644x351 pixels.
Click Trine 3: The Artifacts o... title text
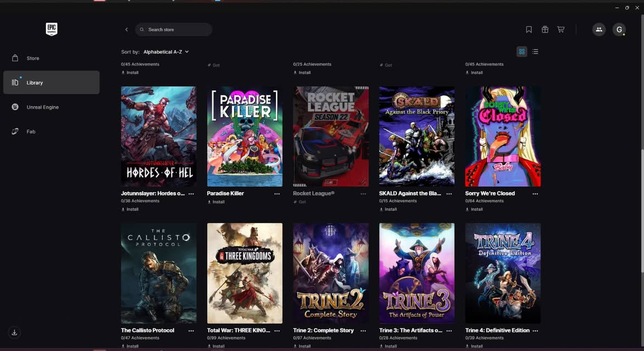pyautogui.click(x=411, y=330)
